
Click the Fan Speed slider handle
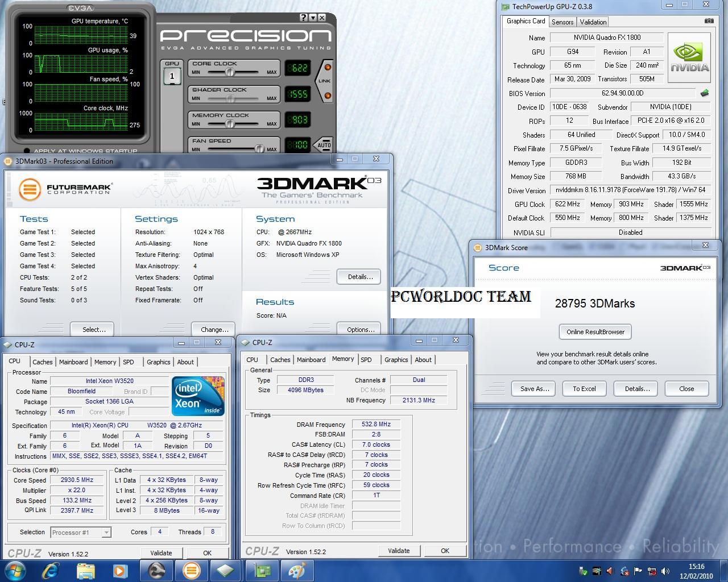pos(259,149)
